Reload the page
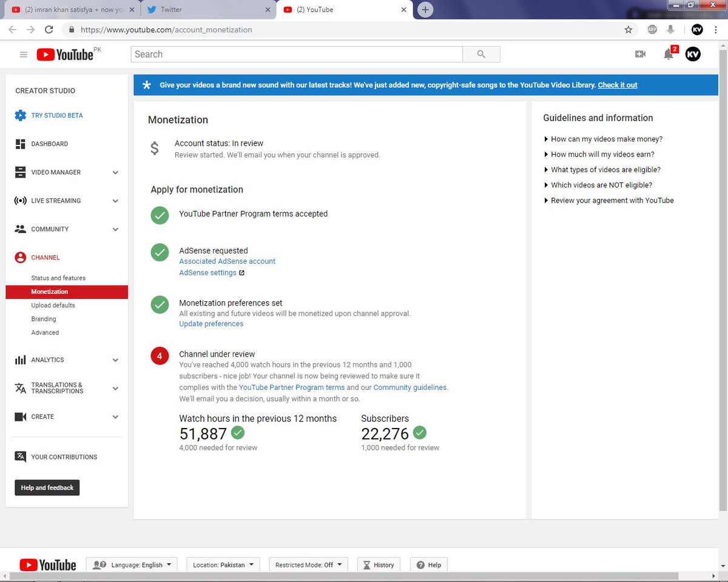 (49, 29)
